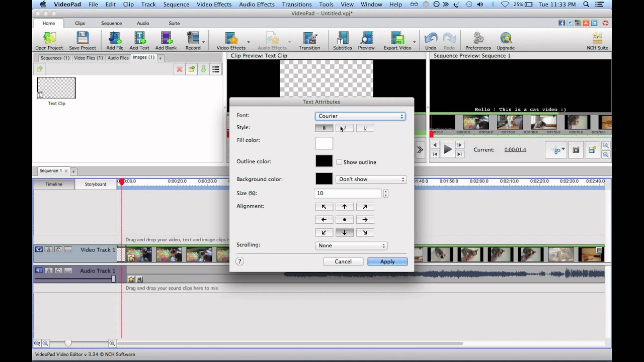The image size is (644, 362).
Task: Open the Scrolling dropdown set to None
Action: pos(351,245)
